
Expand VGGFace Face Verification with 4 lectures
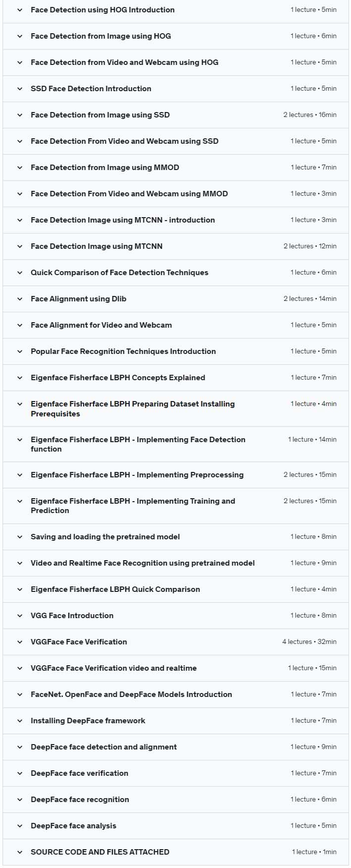click(176, 642)
